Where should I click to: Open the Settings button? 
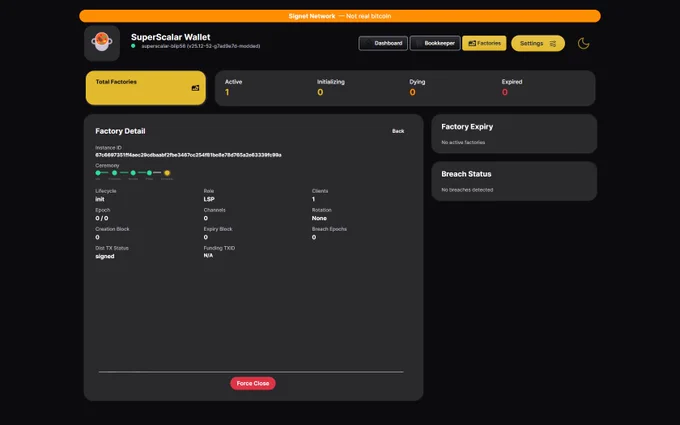click(x=538, y=43)
